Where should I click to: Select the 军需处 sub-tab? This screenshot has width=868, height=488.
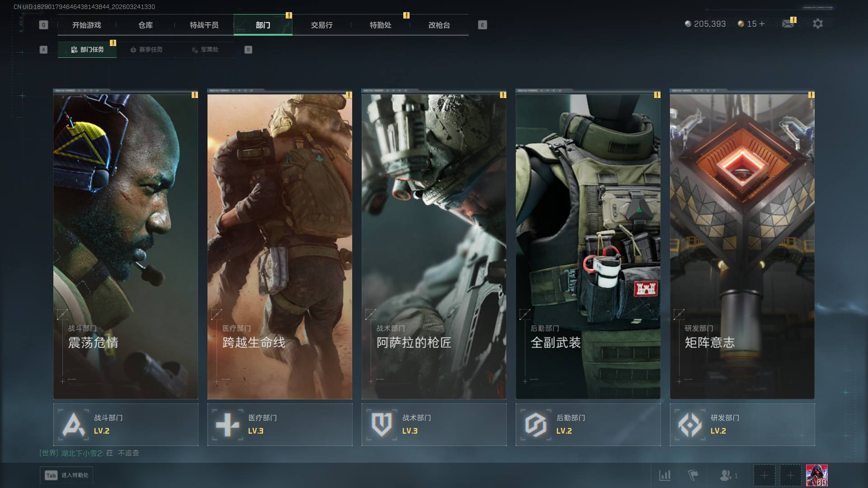[x=205, y=50]
